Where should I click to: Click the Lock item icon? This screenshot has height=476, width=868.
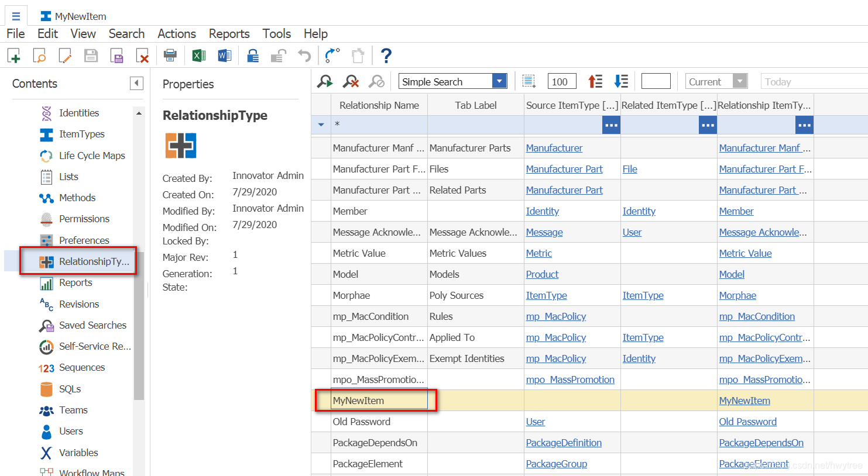click(x=252, y=56)
